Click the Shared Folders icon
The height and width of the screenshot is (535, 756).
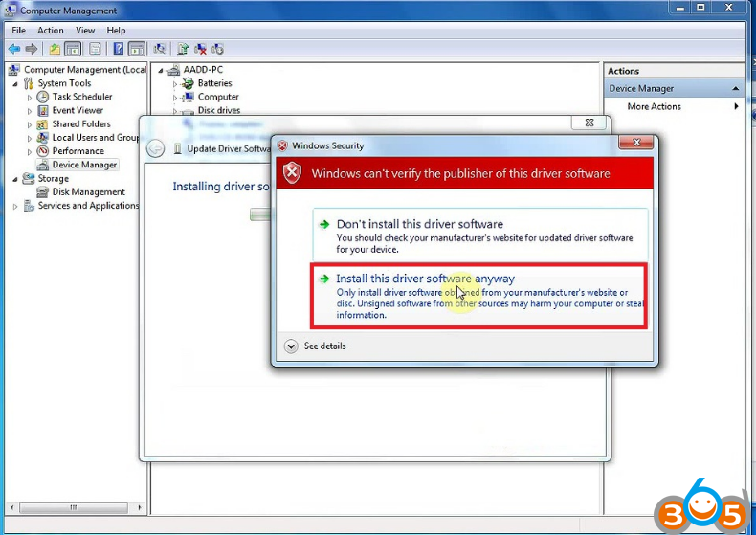coord(43,124)
